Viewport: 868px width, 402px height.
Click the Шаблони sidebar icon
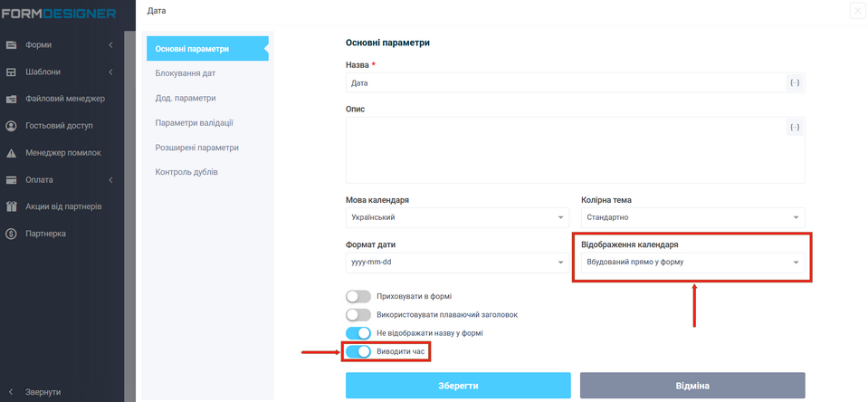pos(12,72)
